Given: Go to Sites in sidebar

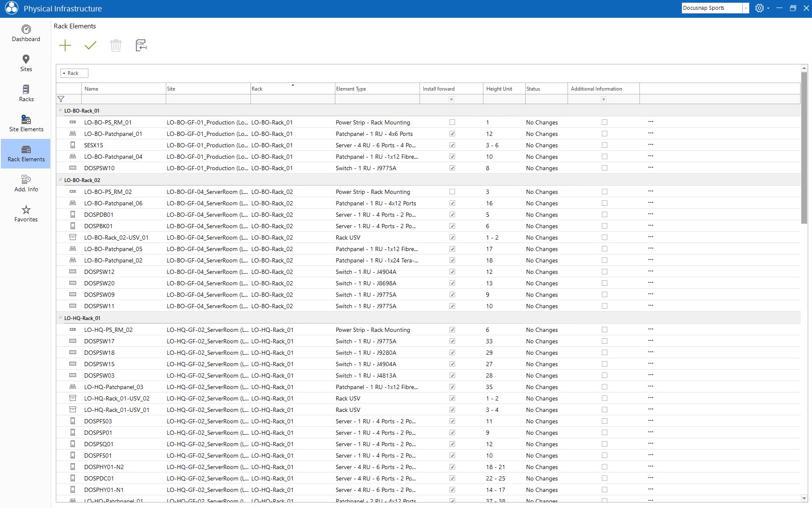Looking at the screenshot, I should coord(26,63).
